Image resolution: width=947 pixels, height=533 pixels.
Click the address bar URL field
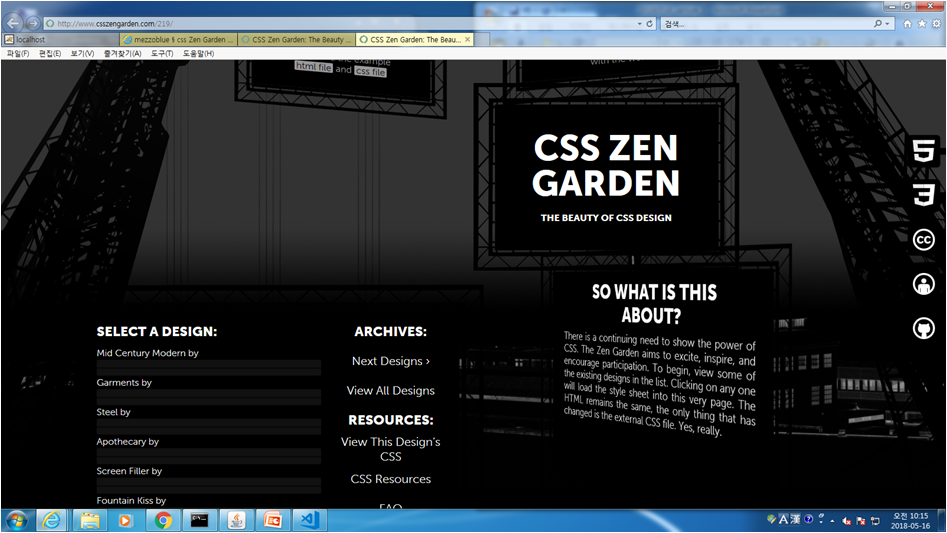coord(338,24)
